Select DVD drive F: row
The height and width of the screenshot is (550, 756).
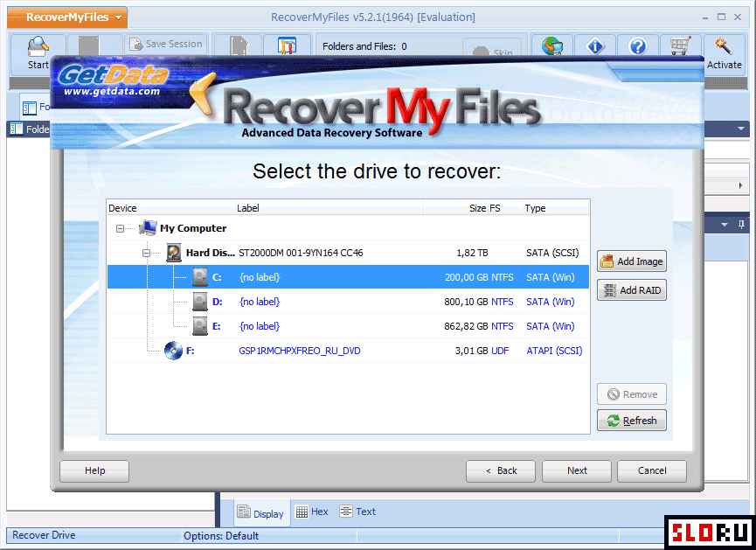(x=348, y=351)
